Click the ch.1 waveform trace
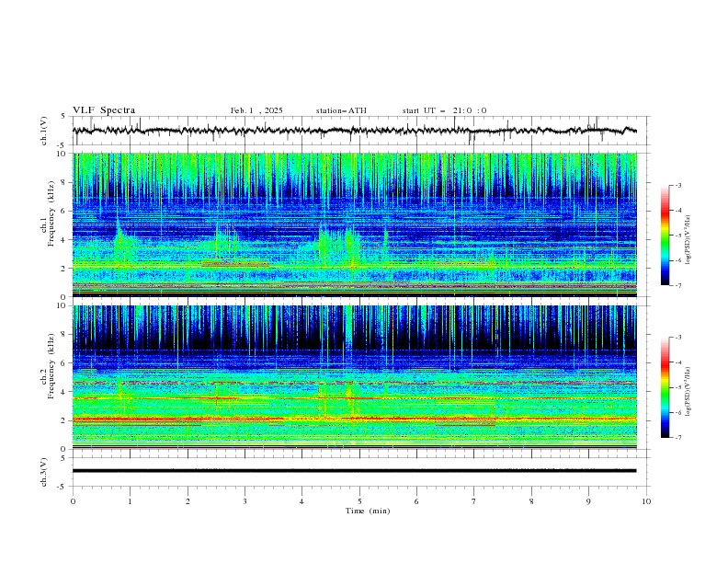Image resolution: width=728 pixels, height=563 pixels. click(x=354, y=131)
